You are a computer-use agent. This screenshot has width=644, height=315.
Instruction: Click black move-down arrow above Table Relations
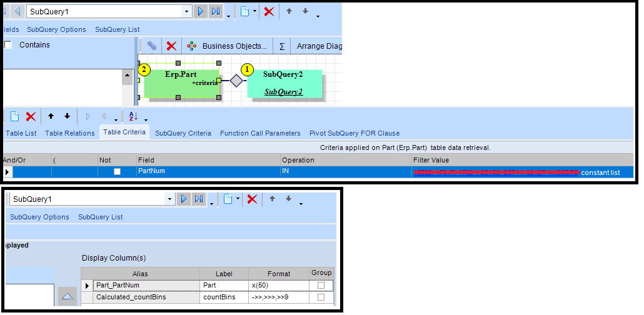(68, 116)
